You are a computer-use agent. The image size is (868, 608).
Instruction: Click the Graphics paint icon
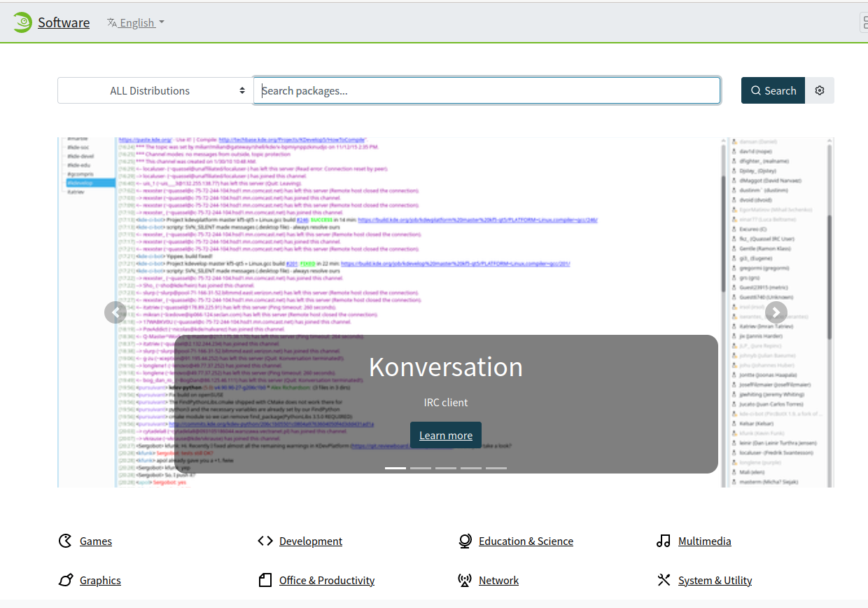click(65, 580)
